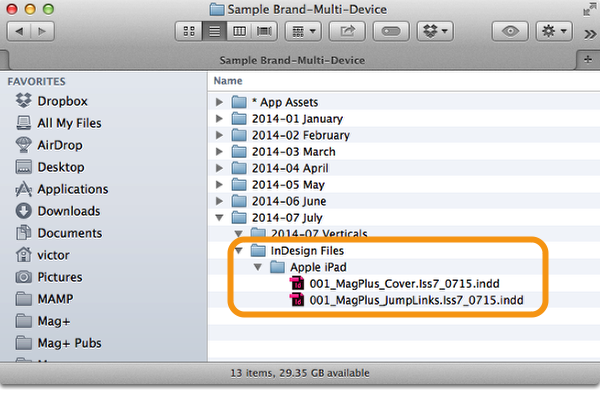Open Desktop in the sidebar
Image resolution: width=600 pixels, height=420 pixels.
point(50,167)
